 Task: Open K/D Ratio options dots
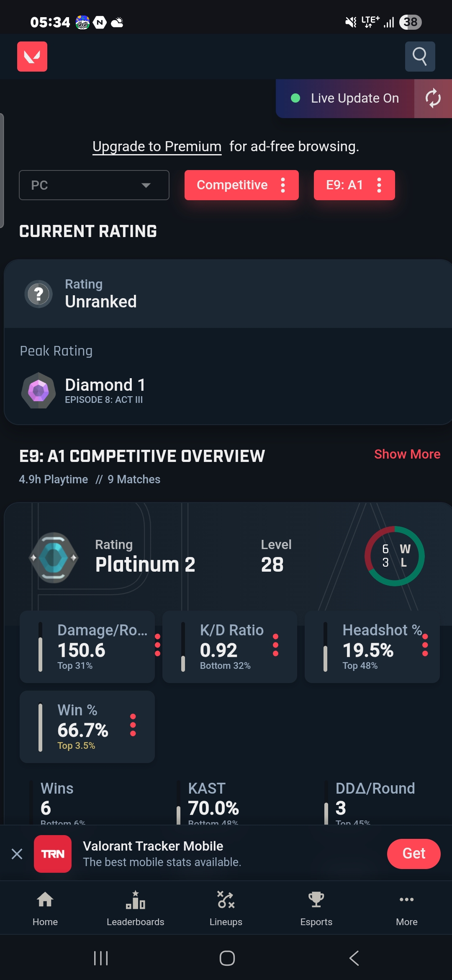pyautogui.click(x=275, y=645)
